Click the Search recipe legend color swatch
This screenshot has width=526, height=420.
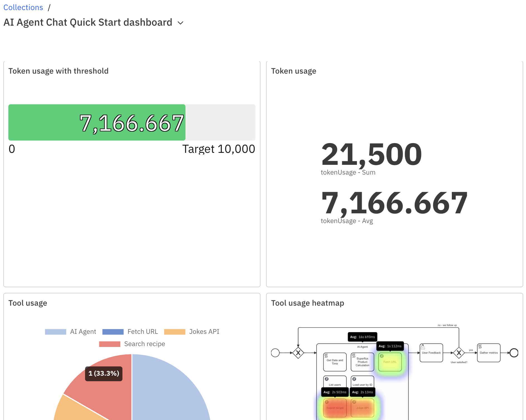(110, 344)
